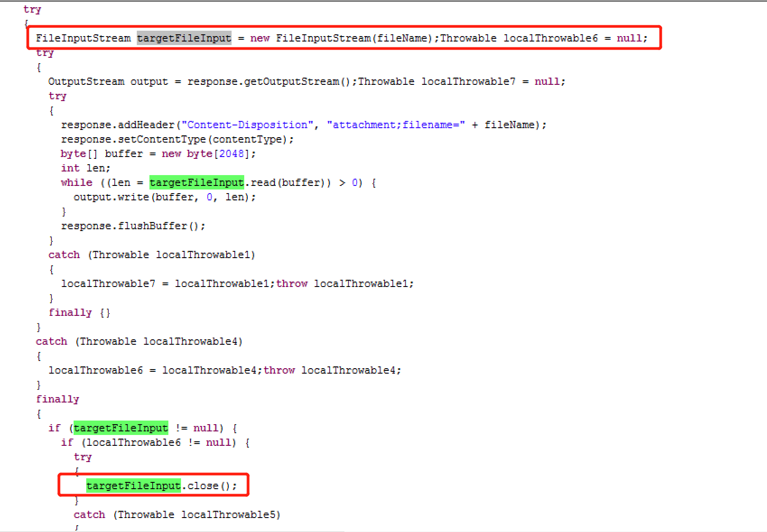Click '+ fileName);' in addHeader line
This screenshot has width=767, height=532.
509,125
